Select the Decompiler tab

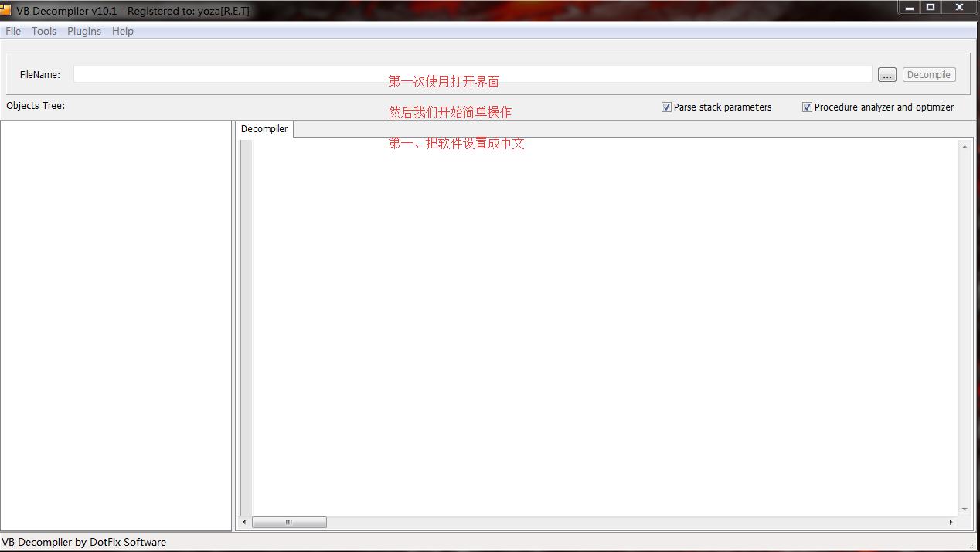(x=264, y=129)
